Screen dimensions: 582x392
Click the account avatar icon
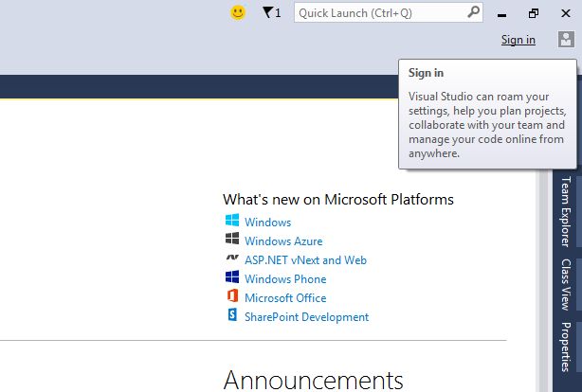(x=566, y=40)
